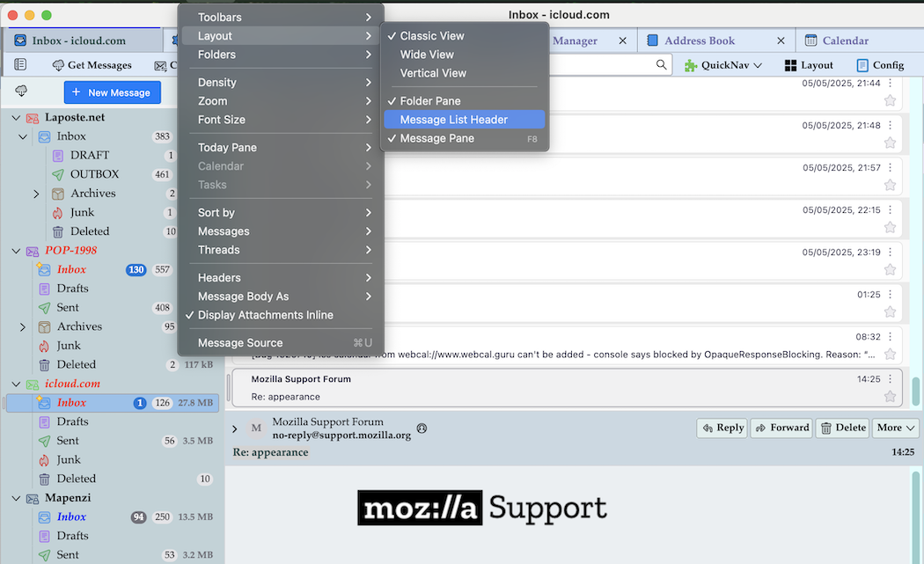Select Laposte.net Junk folder
Viewport: 924px width, 564px height.
pos(82,213)
